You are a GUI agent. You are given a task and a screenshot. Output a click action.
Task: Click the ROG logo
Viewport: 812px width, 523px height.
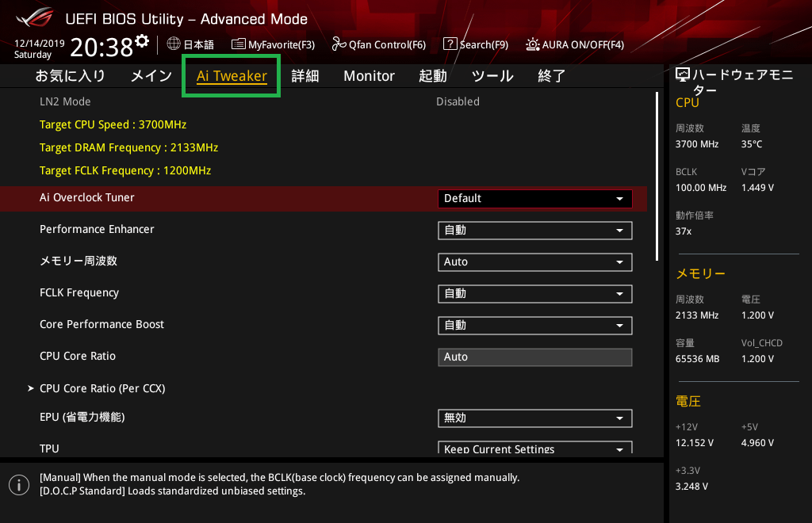33,17
